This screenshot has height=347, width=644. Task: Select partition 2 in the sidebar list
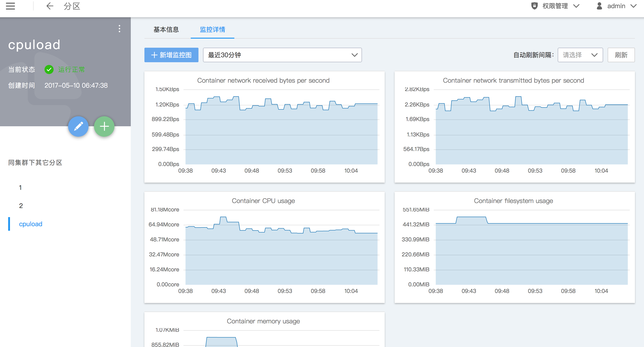click(21, 206)
